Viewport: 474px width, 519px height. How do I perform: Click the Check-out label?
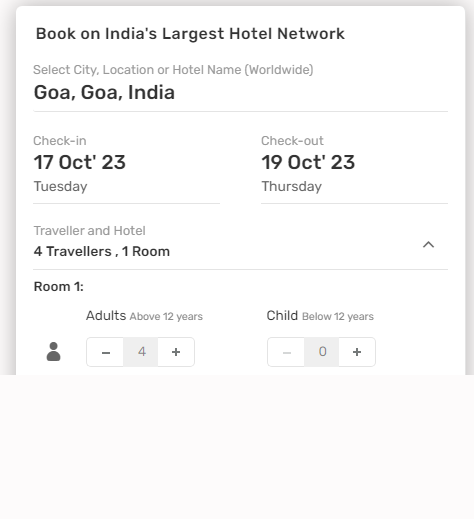[292, 141]
